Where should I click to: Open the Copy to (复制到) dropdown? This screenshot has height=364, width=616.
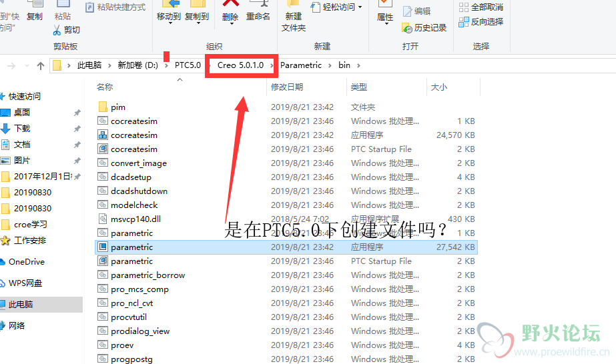(197, 13)
